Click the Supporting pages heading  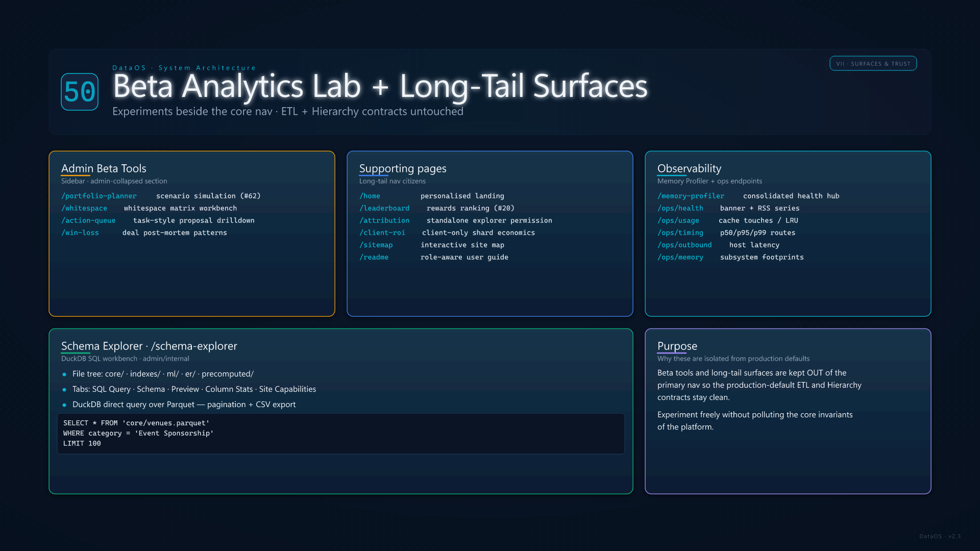point(403,168)
